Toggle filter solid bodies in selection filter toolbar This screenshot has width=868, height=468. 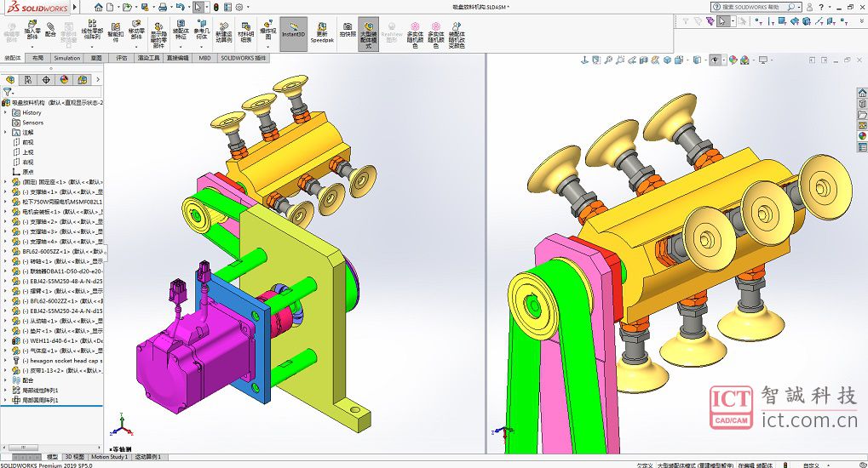pyautogui.click(x=807, y=21)
